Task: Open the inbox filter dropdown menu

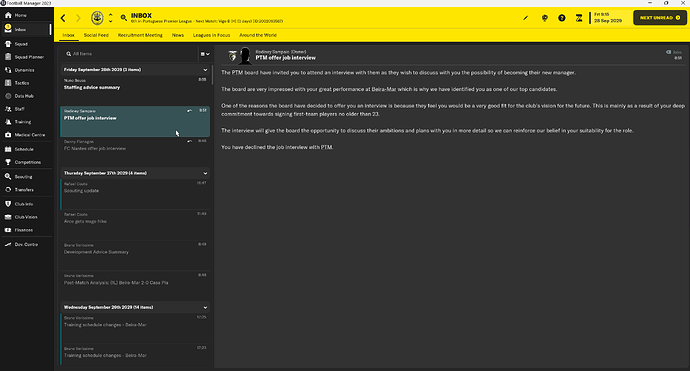Action: click(x=205, y=54)
